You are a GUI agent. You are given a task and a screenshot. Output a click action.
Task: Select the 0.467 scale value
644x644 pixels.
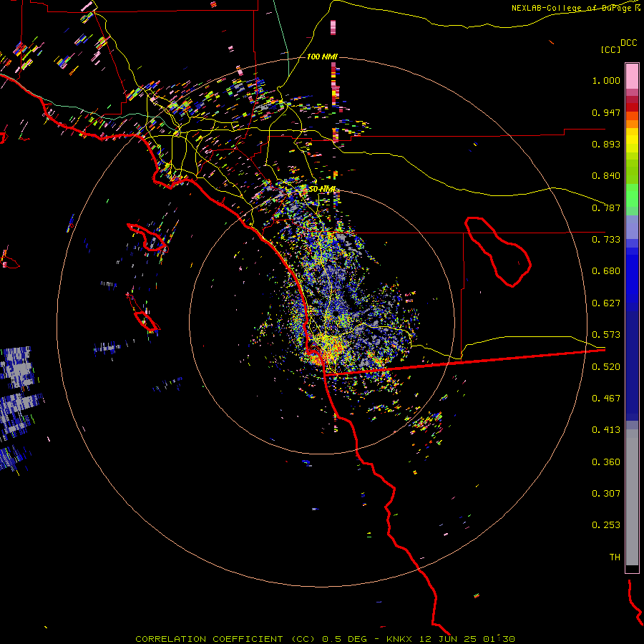click(x=606, y=399)
